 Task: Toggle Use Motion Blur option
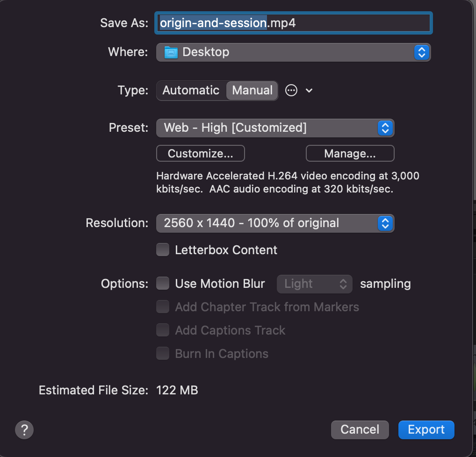[162, 283]
